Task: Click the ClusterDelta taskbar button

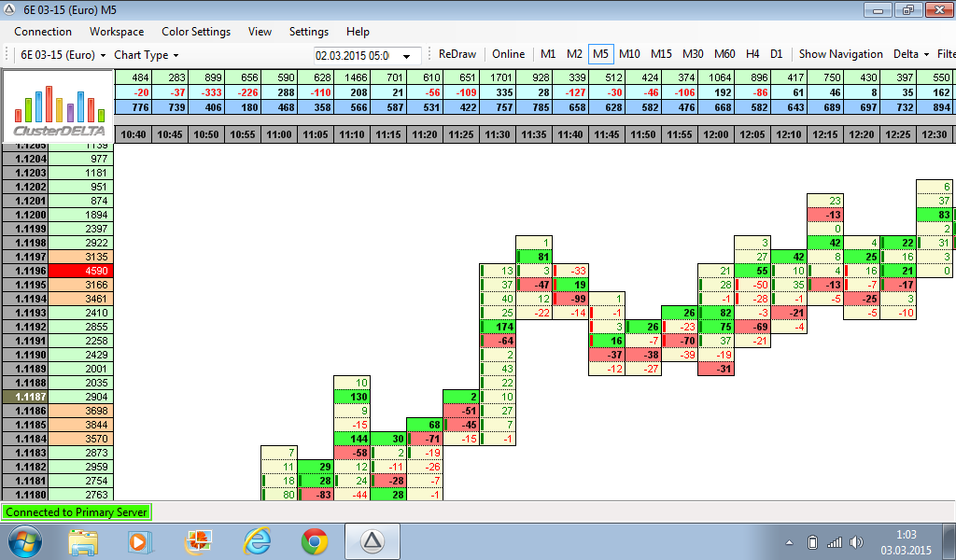Action: (x=373, y=541)
